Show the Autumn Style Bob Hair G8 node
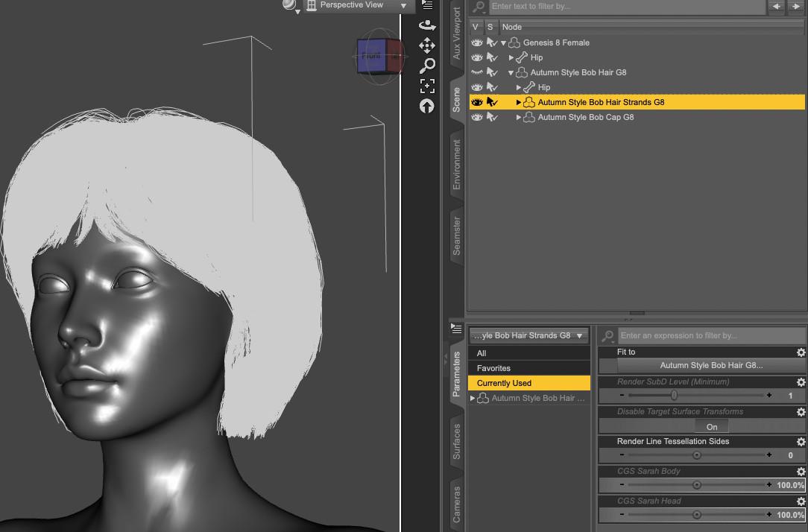This screenshot has height=532, width=808. pyautogui.click(x=477, y=72)
